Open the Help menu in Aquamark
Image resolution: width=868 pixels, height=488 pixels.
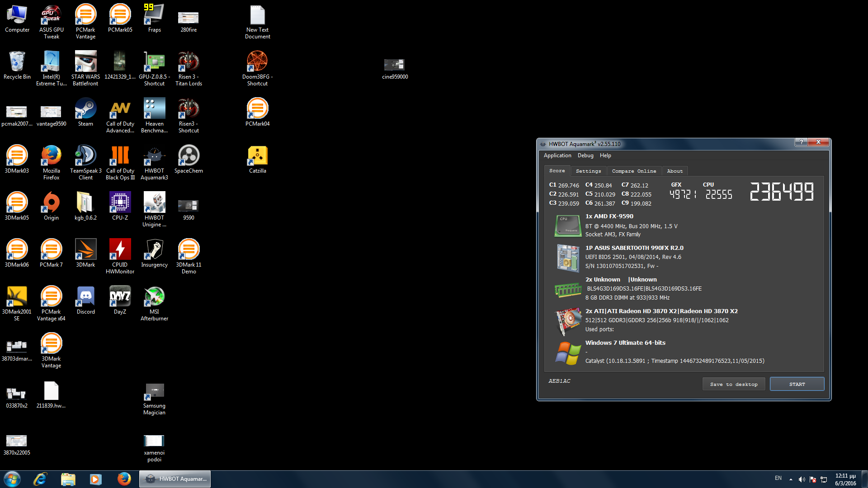tap(605, 155)
